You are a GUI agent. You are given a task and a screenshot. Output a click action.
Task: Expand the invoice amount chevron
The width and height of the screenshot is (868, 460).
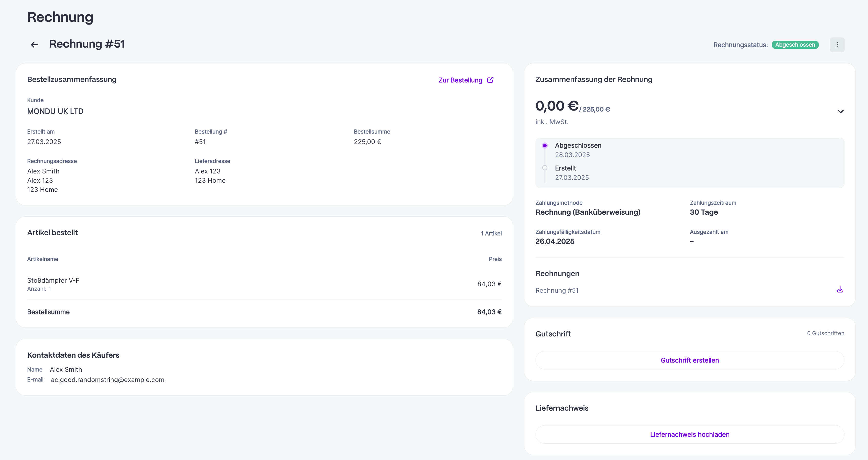(x=840, y=111)
